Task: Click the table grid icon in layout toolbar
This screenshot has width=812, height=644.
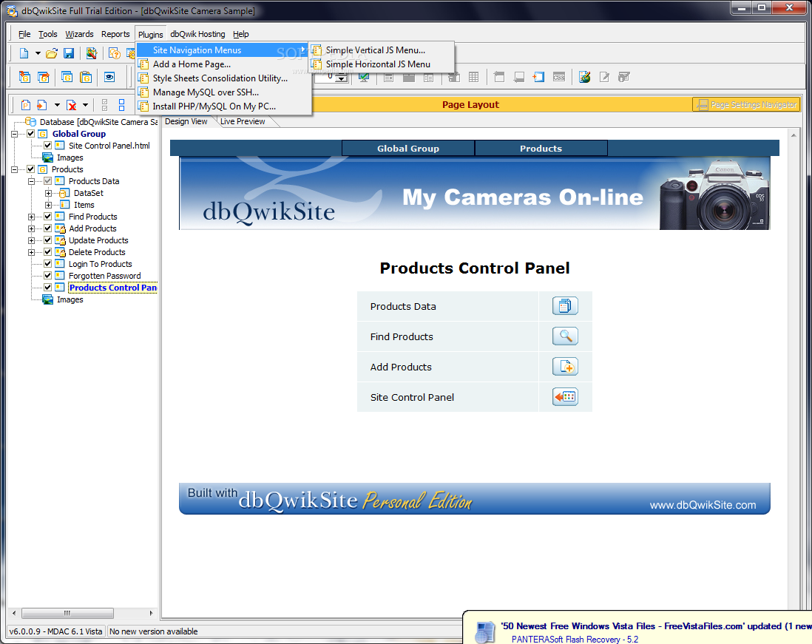Action: [x=473, y=77]
